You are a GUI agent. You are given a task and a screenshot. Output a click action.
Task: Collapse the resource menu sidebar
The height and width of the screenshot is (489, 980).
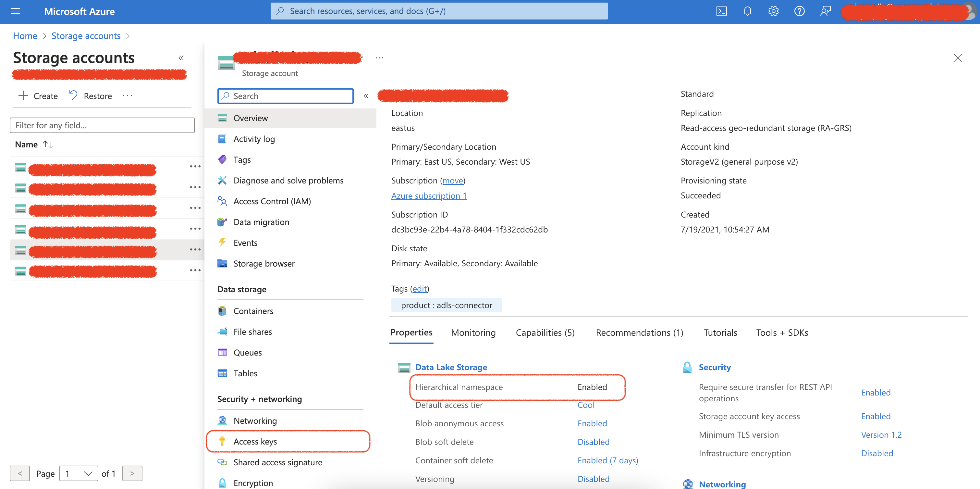click(366, 96)
